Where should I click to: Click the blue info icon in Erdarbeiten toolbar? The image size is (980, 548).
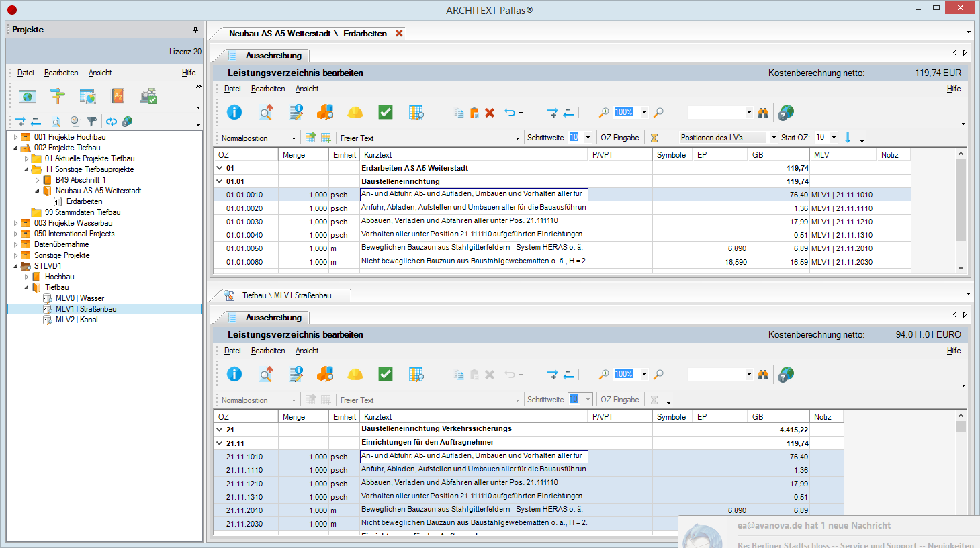(234, 112)
